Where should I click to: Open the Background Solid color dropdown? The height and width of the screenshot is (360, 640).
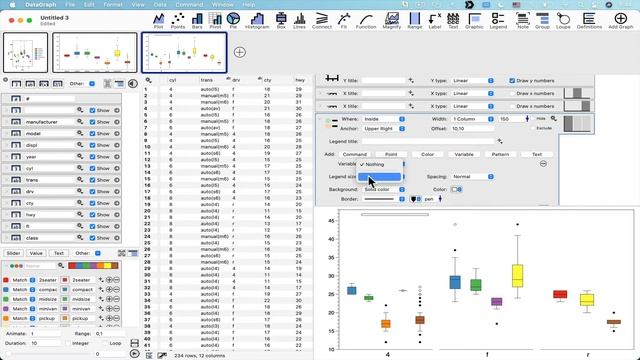(x=383, y=189)
